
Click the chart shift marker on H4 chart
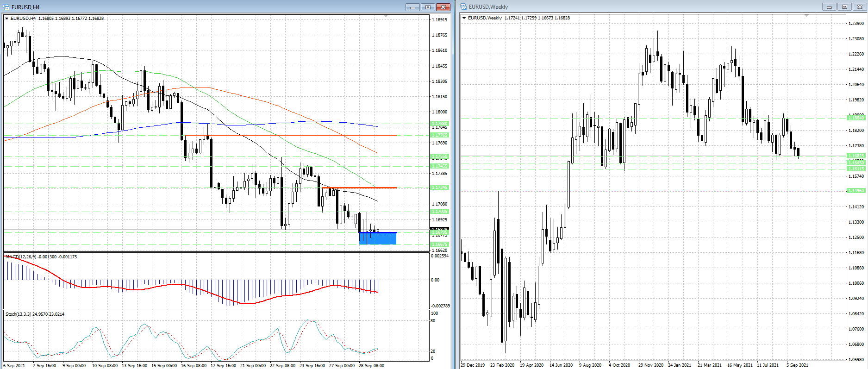point(386,16)
